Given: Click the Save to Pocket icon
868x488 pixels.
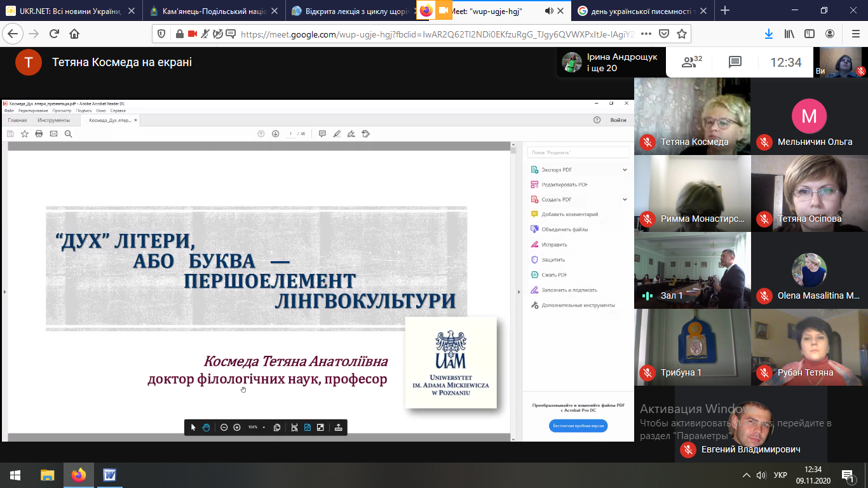Looking at the screenshot, I should tap(663, 34).
